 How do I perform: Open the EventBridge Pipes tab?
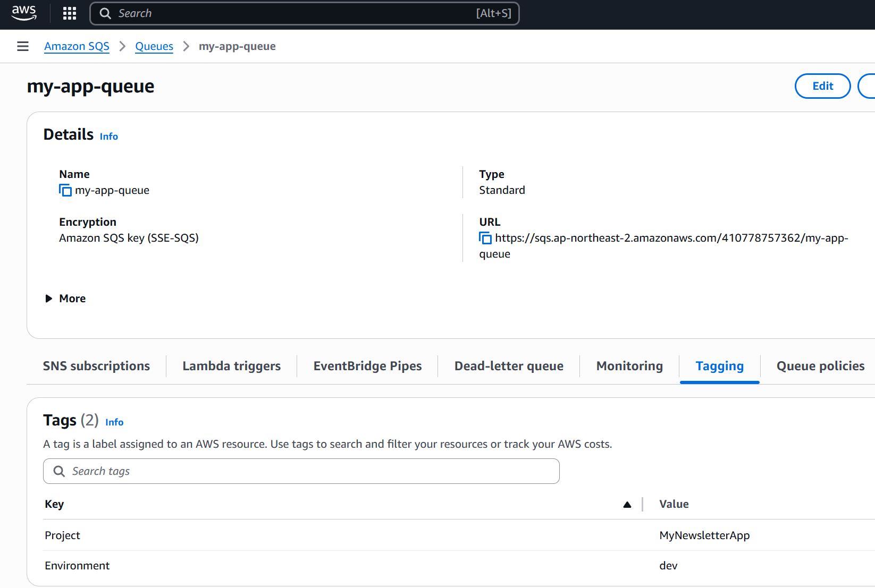click(367, 366)
